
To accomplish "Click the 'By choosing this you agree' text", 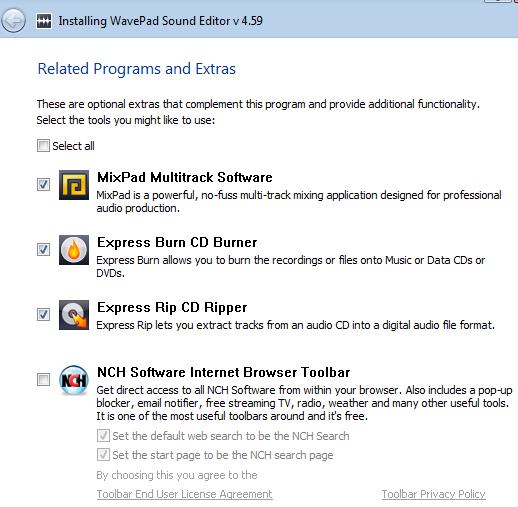I will pyautogui.click(x=177, y=475).
